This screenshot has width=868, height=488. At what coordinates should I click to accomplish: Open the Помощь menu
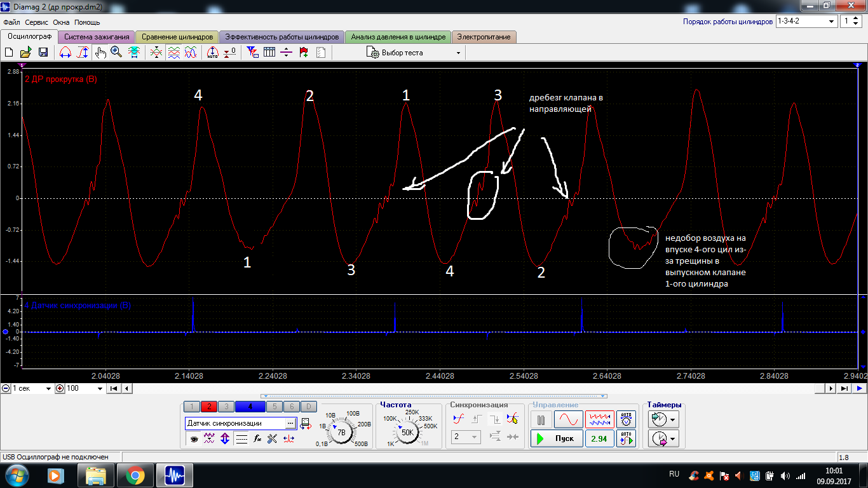(88, 22)
